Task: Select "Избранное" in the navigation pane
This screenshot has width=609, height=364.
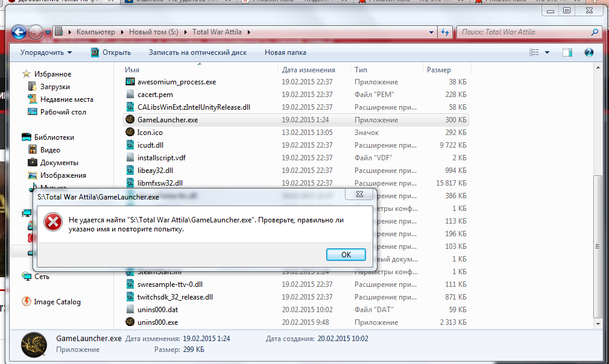Action: pos(52,74)
